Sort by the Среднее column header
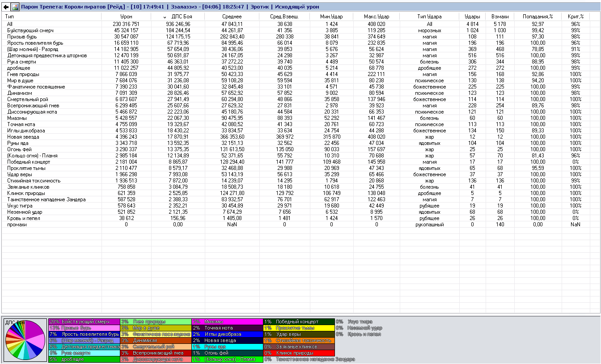This screenshot has width=601, height=364. [232, 17]
